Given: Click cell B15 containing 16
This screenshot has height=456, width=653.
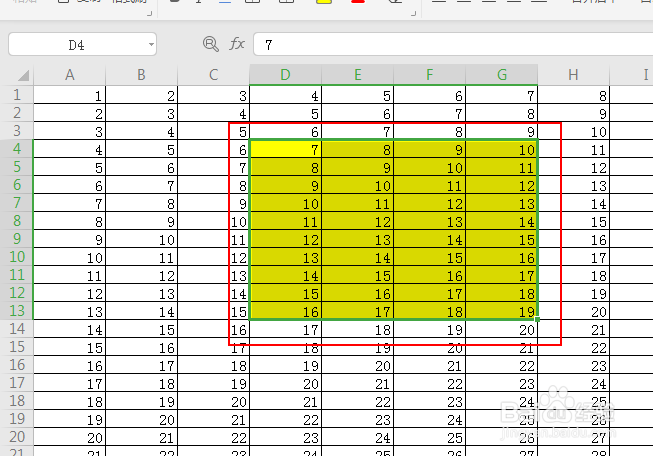Looking at the screenshot, I should [x=142, y=347].
